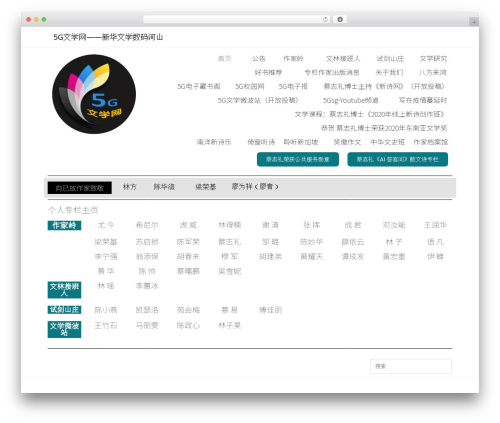This screenshot has width=500, height=423.
Task: Open a new browser tab with plus button
Action: click(474, 22)
